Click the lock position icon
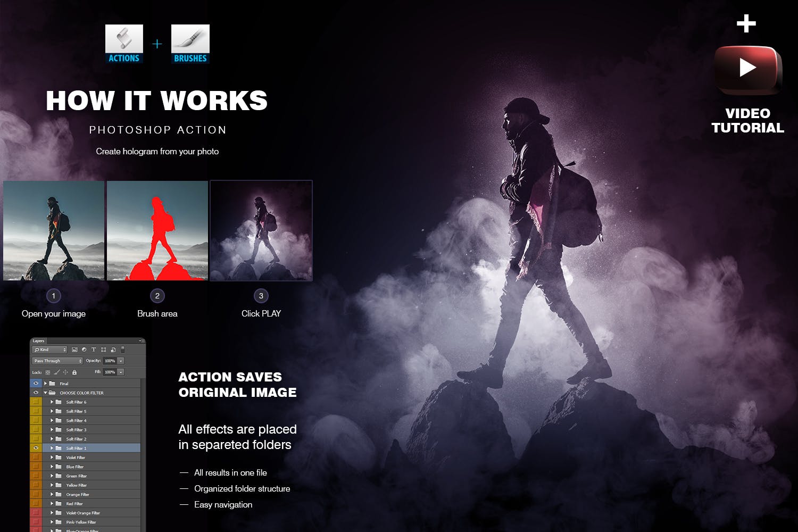Image resolution: width=798 pixels, height=532 pixels. coord(65,372)
